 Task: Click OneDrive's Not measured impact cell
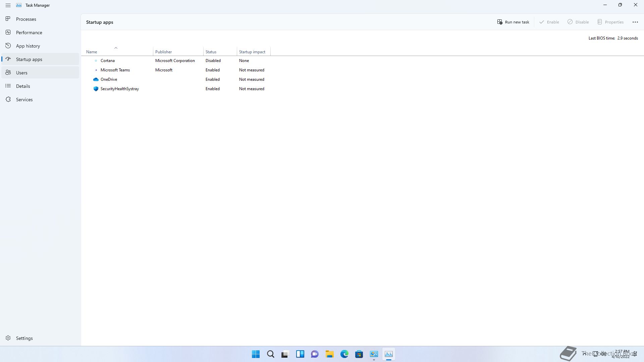click(252, 79)
